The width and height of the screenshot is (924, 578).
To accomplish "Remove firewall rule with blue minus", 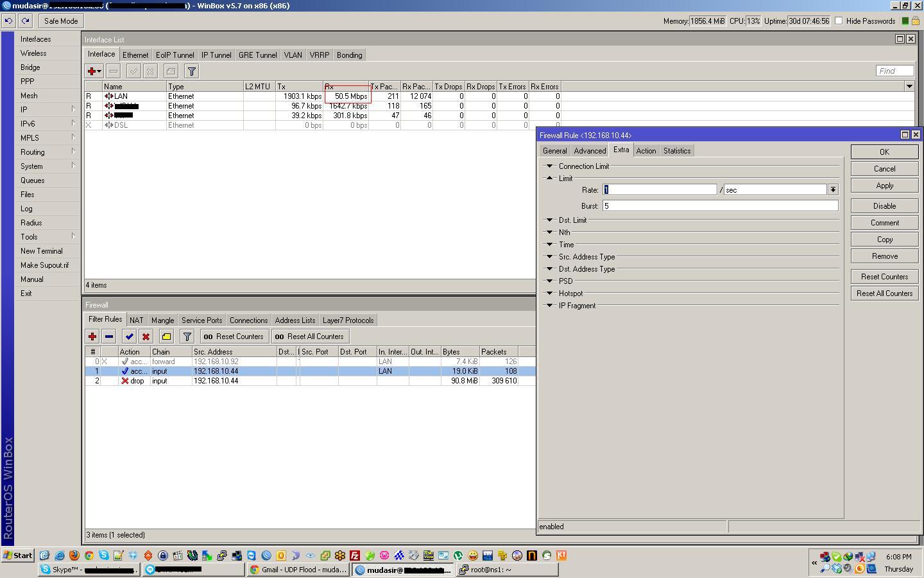I will pos(109,337).
